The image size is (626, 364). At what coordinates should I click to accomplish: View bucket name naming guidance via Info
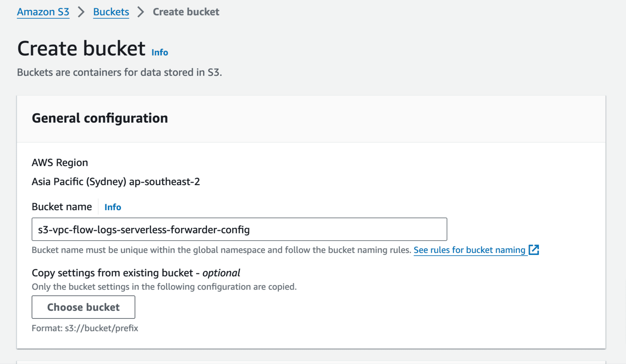[x=112, y=207]
